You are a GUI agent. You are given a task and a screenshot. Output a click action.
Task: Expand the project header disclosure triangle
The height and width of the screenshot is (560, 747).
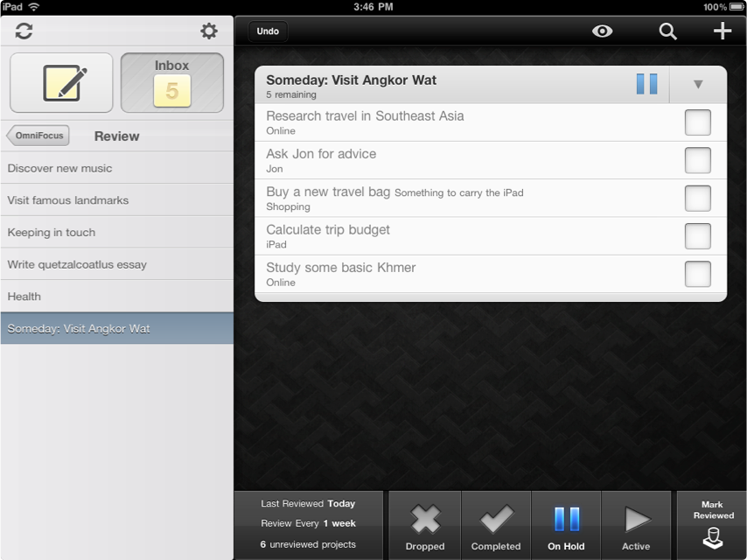(697, 85)
